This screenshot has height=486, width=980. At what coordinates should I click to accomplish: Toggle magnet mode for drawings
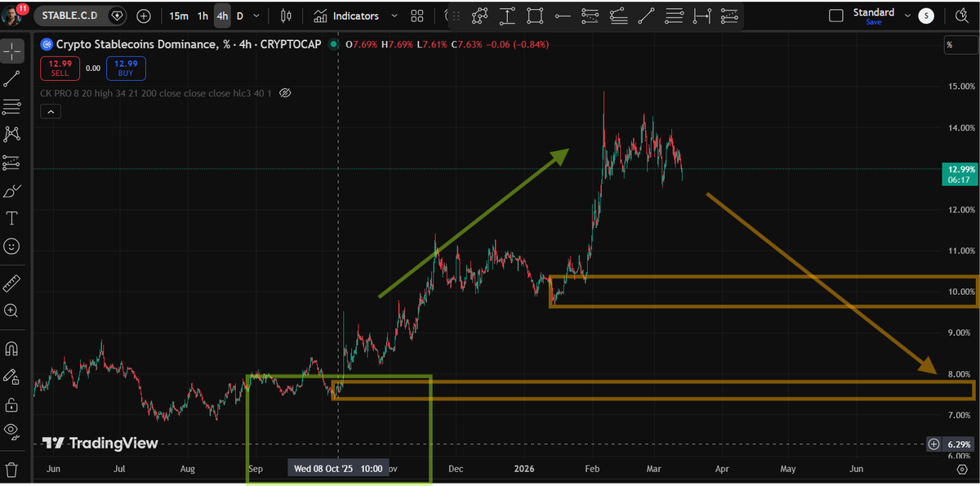pos(12,349)
